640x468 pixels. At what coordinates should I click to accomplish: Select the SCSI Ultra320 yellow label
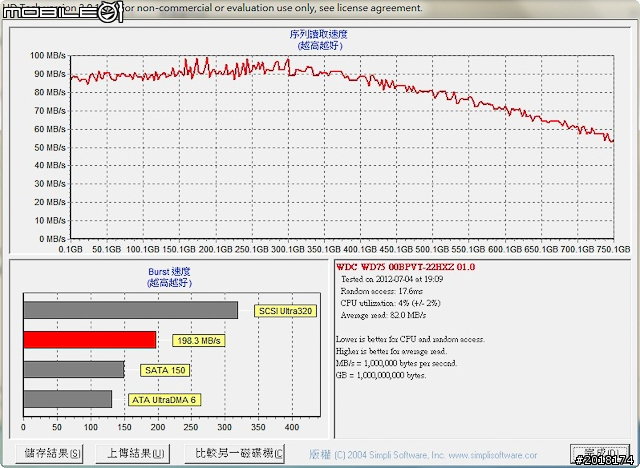287,311
